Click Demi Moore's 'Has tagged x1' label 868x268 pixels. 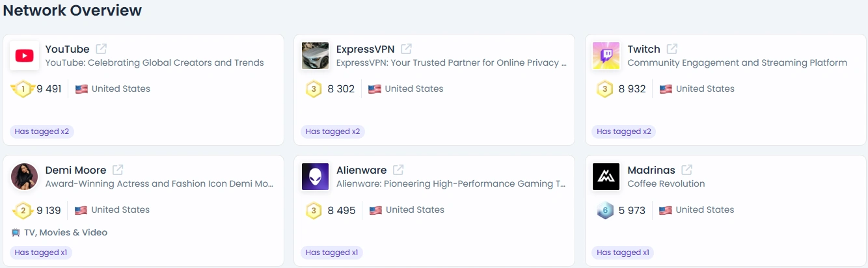pos(41,252)
